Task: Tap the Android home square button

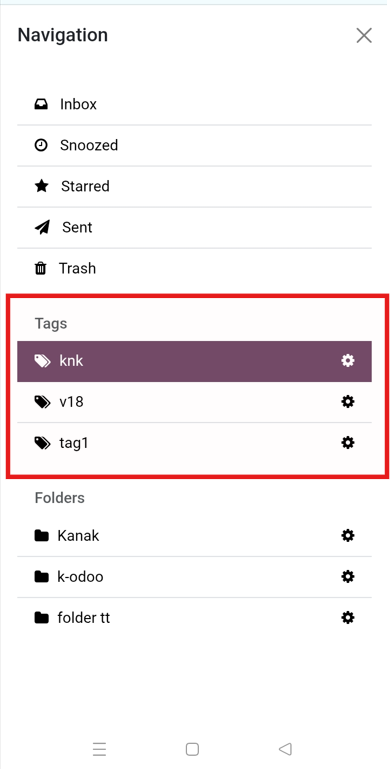Action: (x=192, y=749)
